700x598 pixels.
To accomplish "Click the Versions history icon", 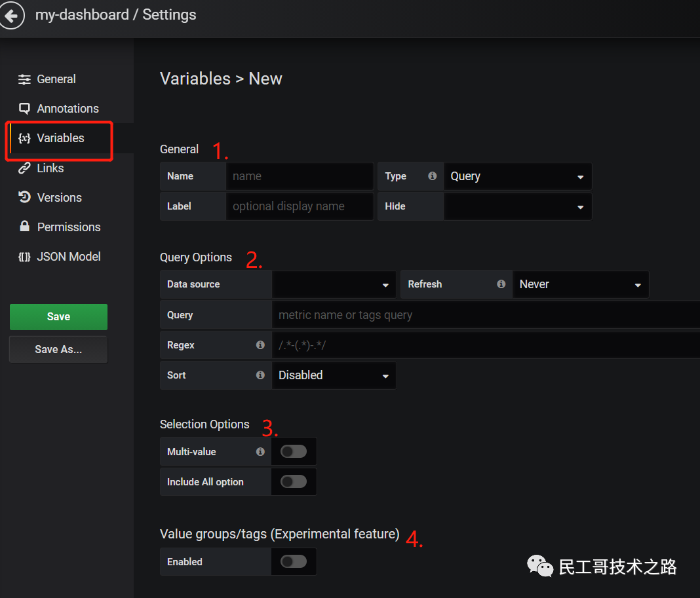I will click(24, 197).
